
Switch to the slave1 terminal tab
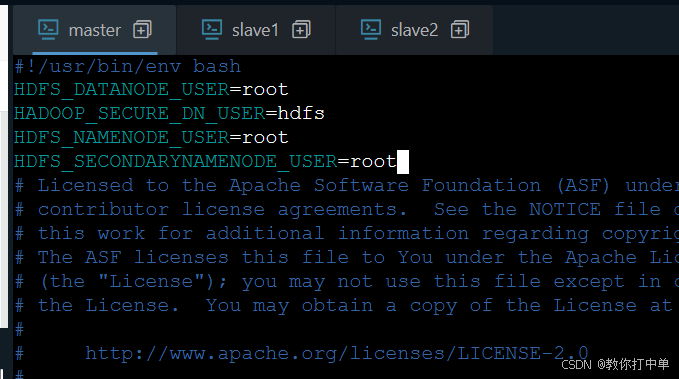tap(255, 30)
